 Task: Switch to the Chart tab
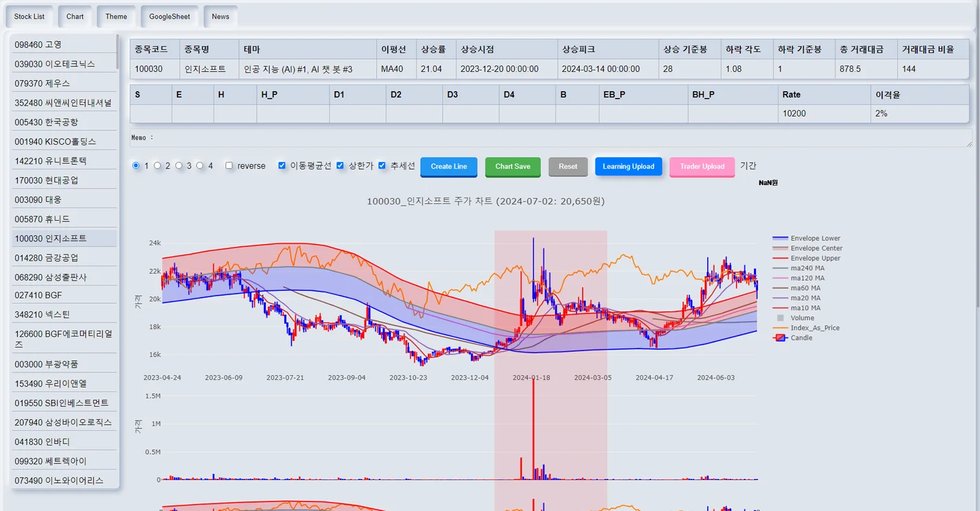click(75, 16)
